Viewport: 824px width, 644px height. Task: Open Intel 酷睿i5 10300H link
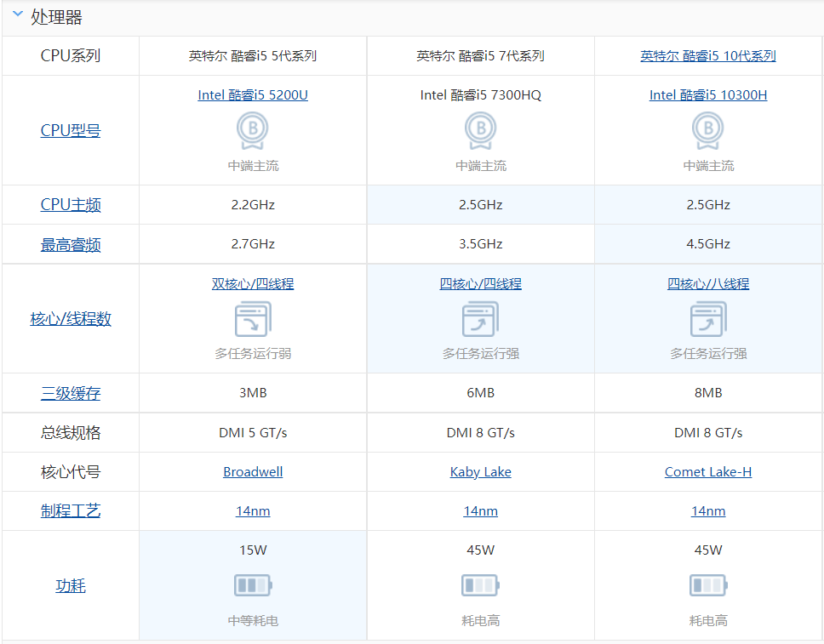[708, 95]
